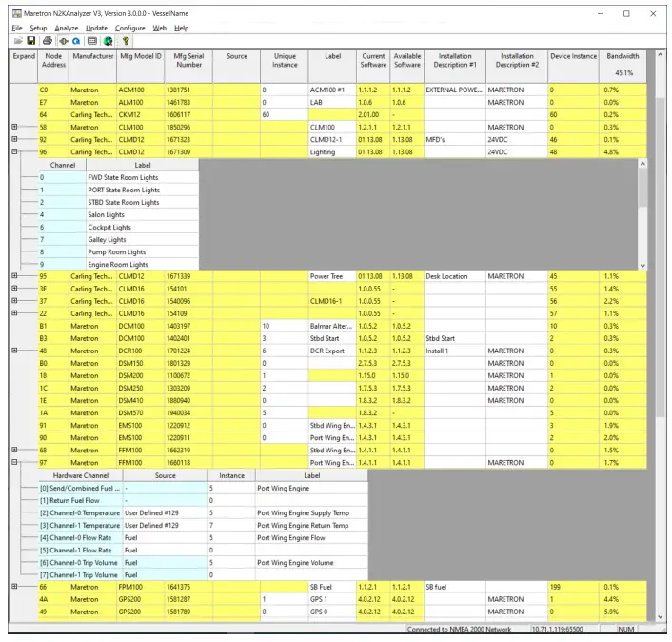Image resolution: width=672 pixels, height=642 pixels.
Task: Click the DCR Export label cell
Action: 331,351
